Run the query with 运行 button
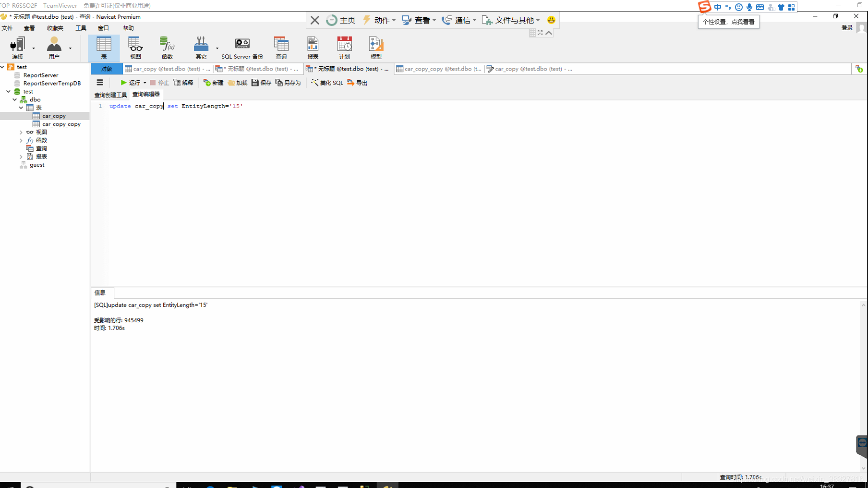Viewport: 868px width, 488px height. click(x=130, y=83)
